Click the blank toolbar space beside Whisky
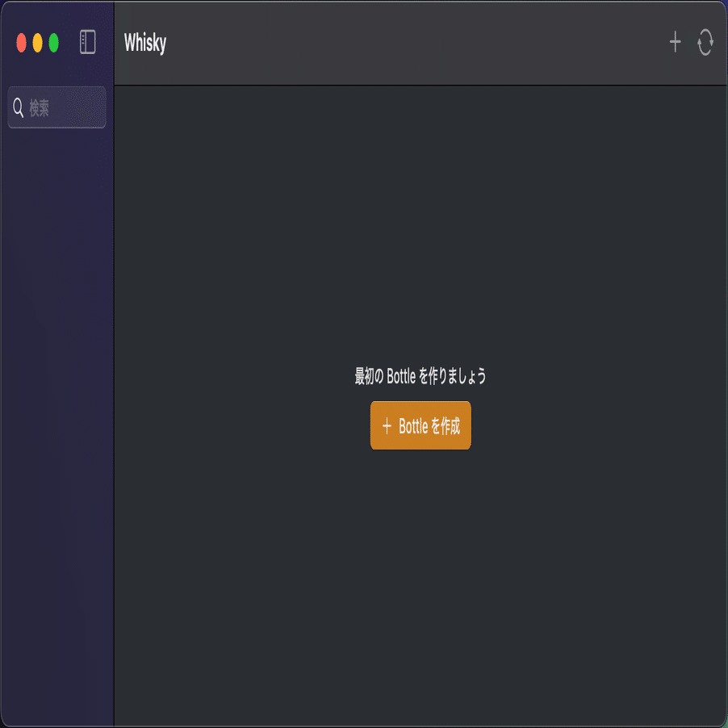Viewport: 728px width, 728px height. click(418, 43)
